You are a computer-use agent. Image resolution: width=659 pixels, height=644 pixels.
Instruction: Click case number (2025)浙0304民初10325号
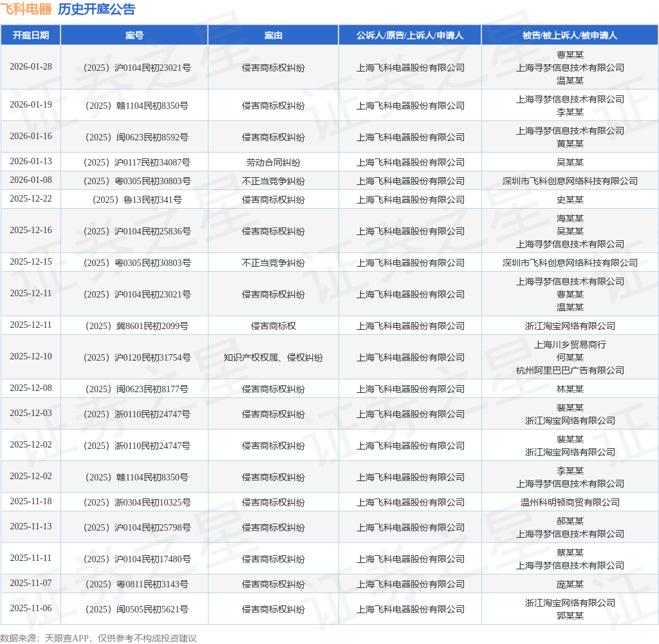(x=137, y=502)
